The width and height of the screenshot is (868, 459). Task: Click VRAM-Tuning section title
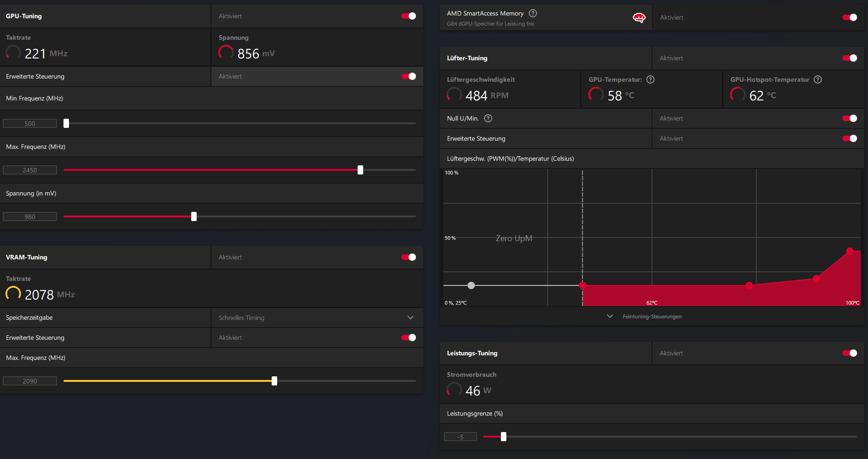26,257
